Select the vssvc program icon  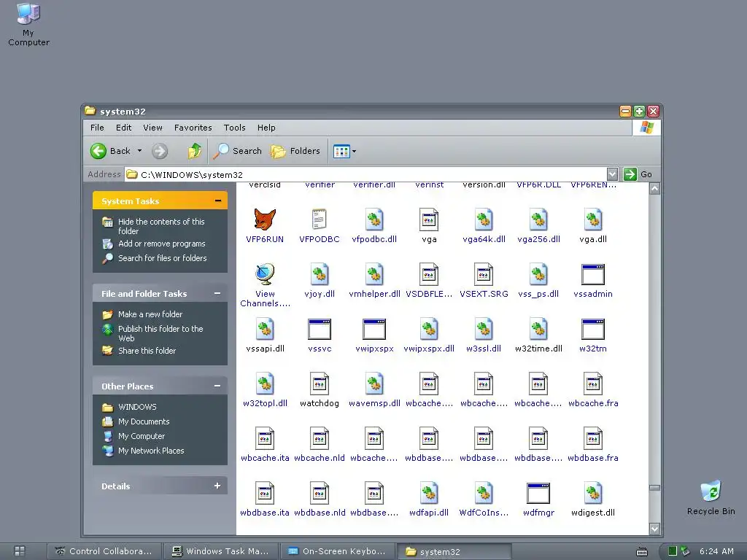coord(320,330)
